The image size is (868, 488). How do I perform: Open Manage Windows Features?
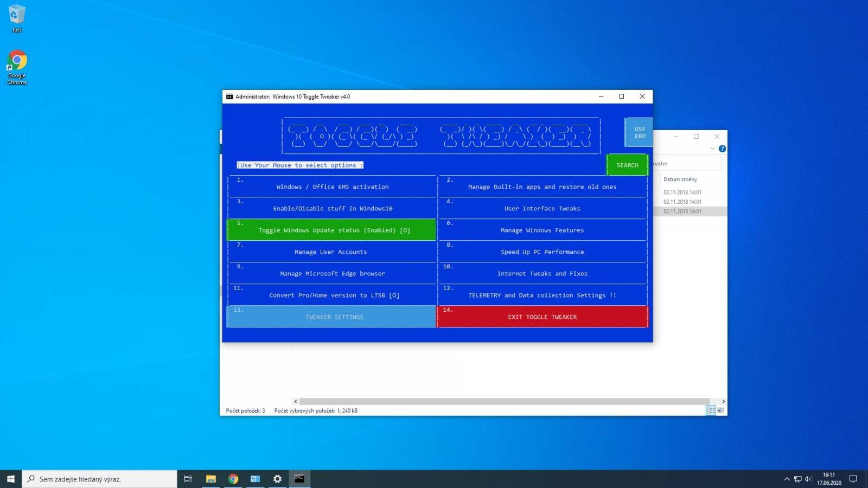coord(542,230)
